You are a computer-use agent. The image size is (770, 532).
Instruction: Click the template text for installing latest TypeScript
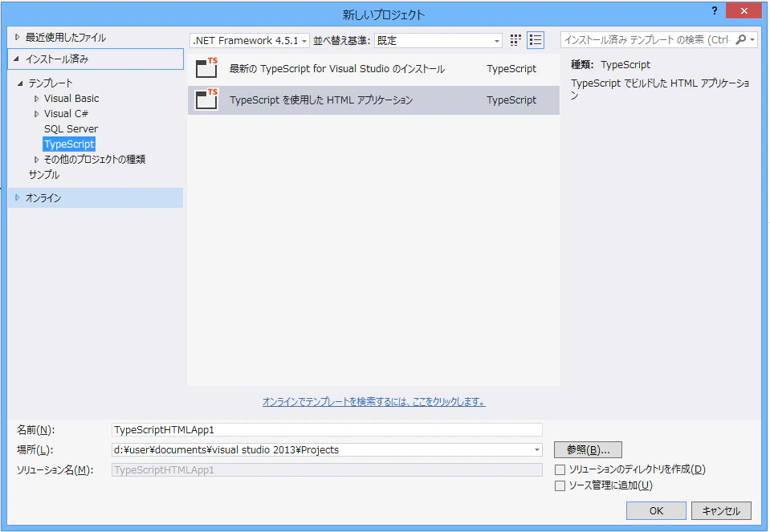click(x=337, y=69)
